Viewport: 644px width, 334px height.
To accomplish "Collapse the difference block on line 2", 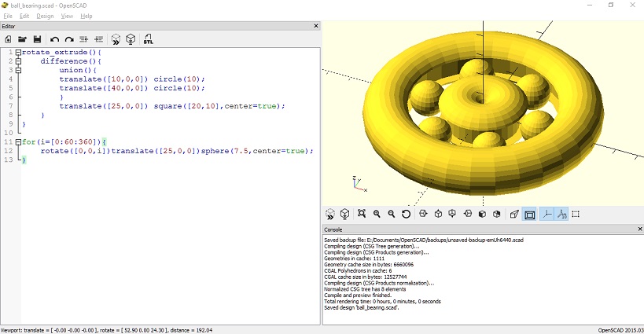I will pos(18,61).
